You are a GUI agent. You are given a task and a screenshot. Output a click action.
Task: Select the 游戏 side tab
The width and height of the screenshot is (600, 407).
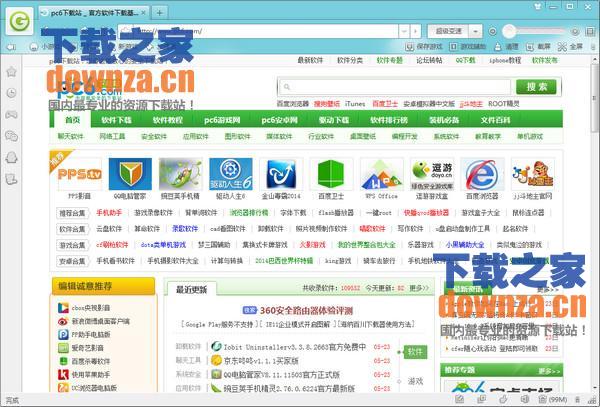415,381
